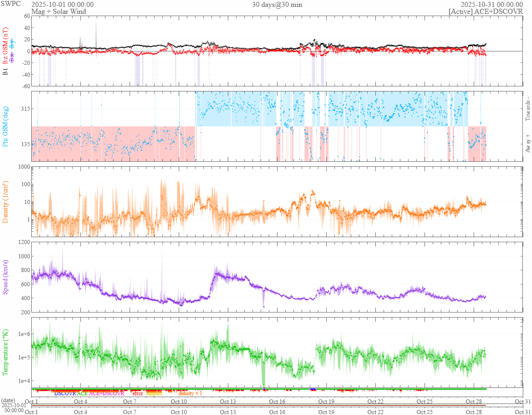Open the 30 days@30 min timespan selector
Image resolution: width=532 pixels, height=415 pixels.
pos(277,5)
